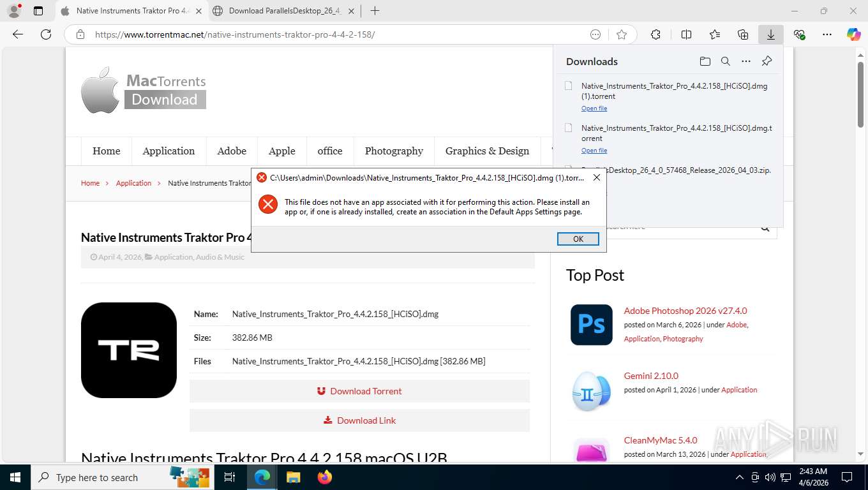This screenshot has width=868, height=490.
Task: Click the Traktor TR app thumbnail
Action: point(129,350)
